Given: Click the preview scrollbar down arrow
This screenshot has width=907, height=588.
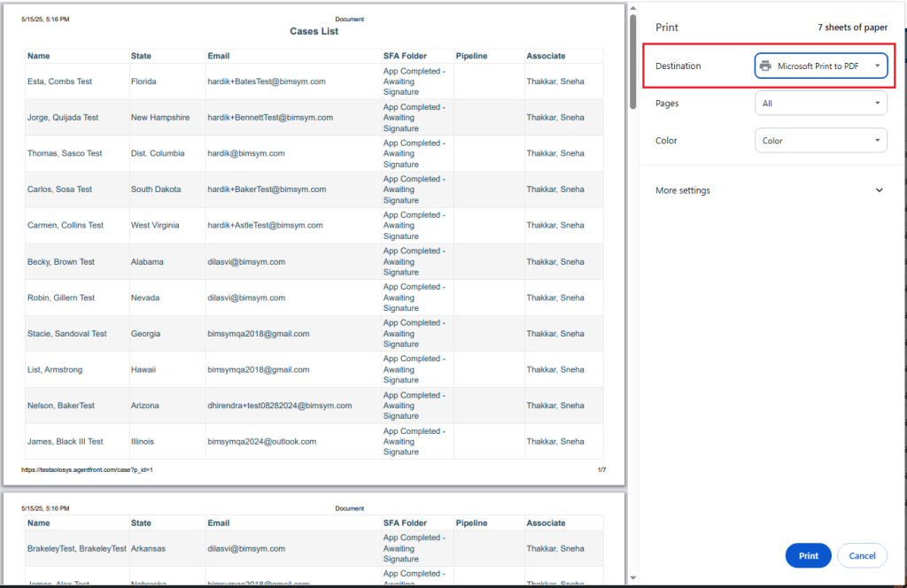Looking at the screenshot, I should 632,578.
